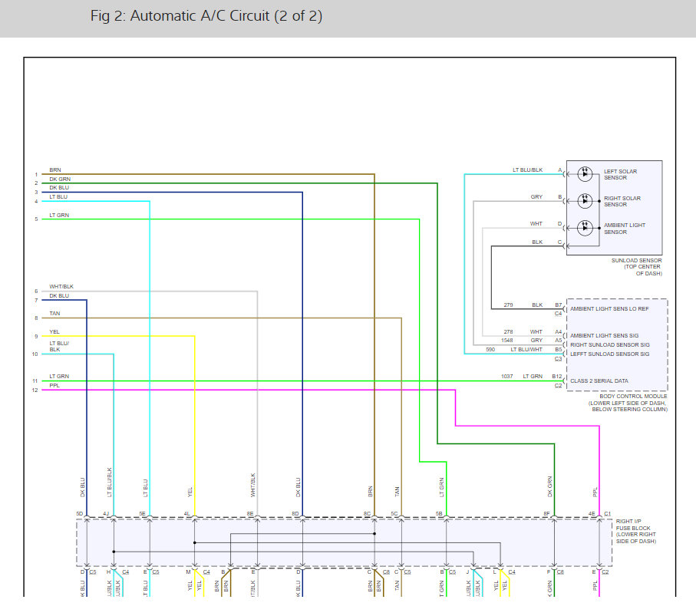Click the 'DK GRN' label on wire 2
This screenshot has height=616, width=696.
60,180
